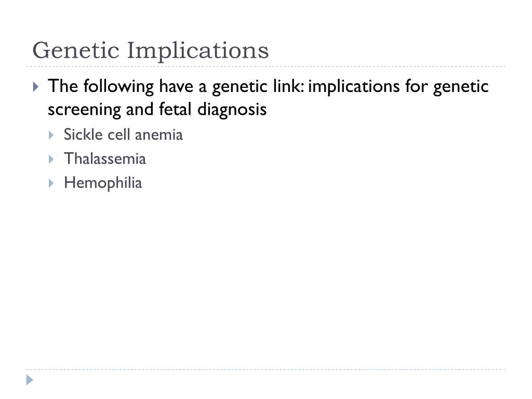
Task: Click the word "Sickle" in the first sub-bullet
Action: point(83,135)
